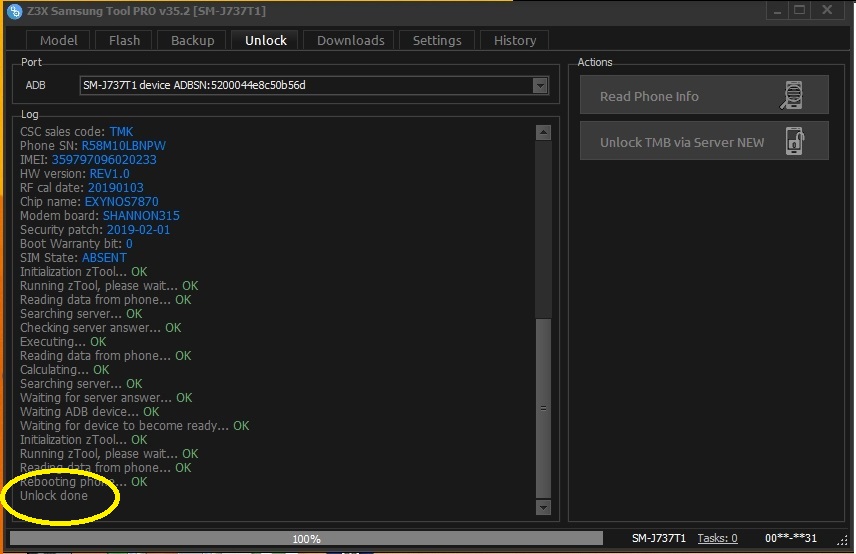Click the Waiting for server answer log line
This screenshot has width=856, height=554.
coord(106,398)
